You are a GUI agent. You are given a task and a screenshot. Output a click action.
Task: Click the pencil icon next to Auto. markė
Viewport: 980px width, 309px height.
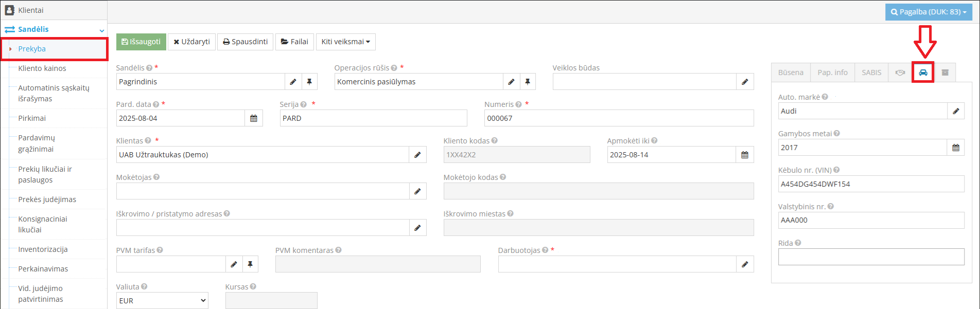(x=956, y=111)
